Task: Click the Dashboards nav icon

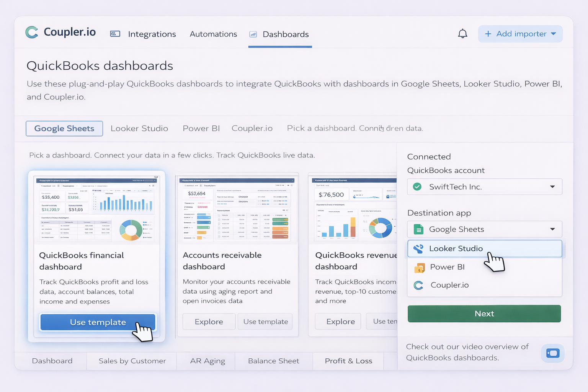Action: [253, 34]
